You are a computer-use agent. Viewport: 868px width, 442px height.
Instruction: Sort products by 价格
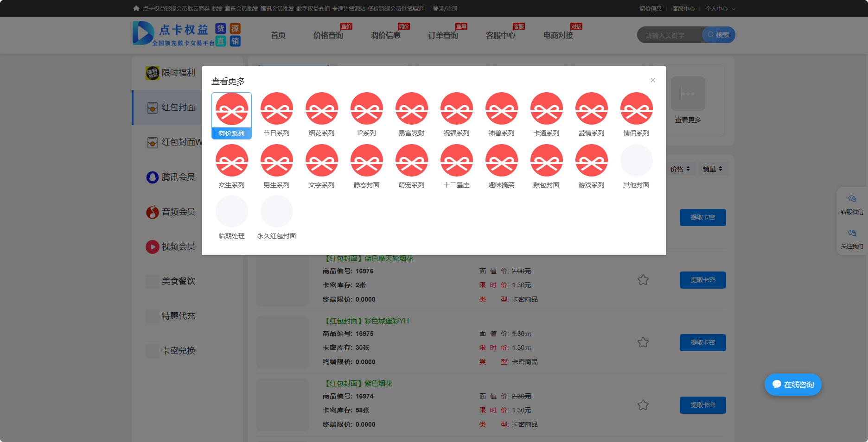[680, 169]
